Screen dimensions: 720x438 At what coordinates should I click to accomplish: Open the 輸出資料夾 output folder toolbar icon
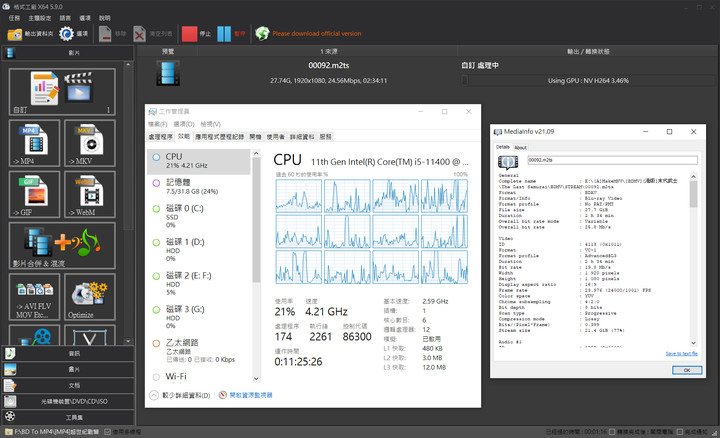pos(15,34)
